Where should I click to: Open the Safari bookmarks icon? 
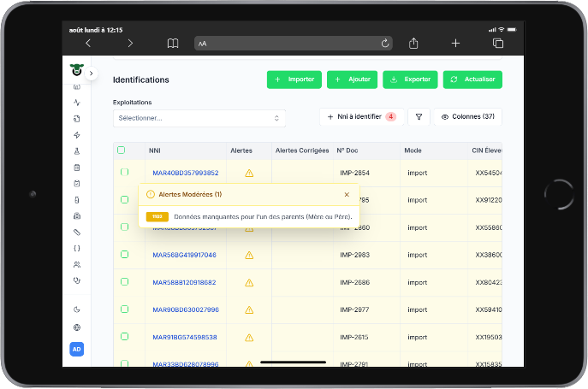point(173,44)
